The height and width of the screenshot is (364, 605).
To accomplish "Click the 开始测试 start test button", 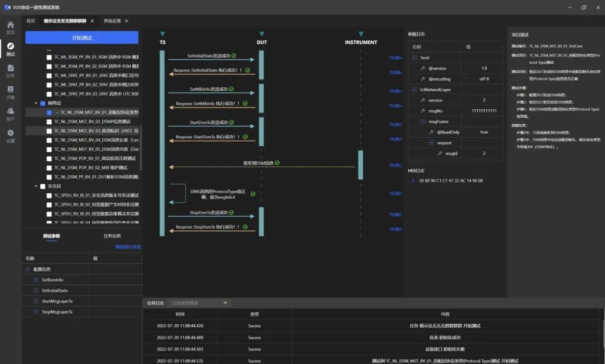I will pos(82,38).
